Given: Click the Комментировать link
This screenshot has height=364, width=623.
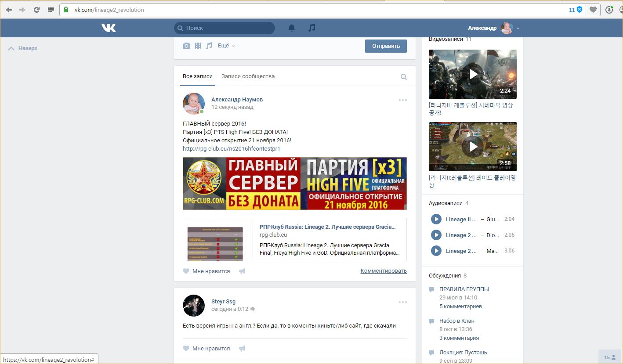Looking at the screenshot, I should click(x=383, y=271).
